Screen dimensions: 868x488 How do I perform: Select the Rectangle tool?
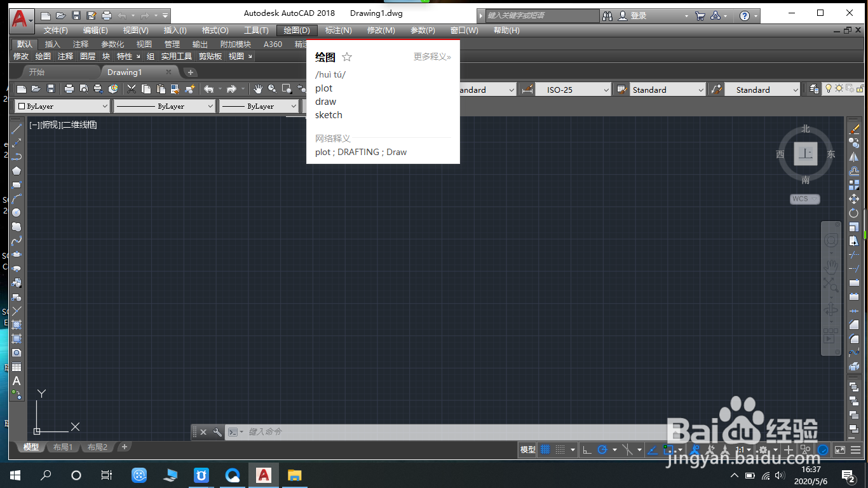[17, 185]
